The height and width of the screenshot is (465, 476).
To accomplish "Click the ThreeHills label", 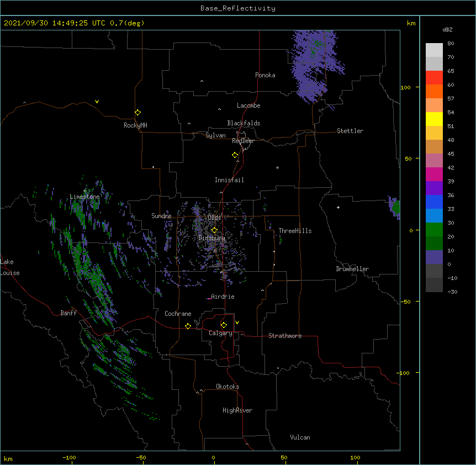I will tap(295, 231).
